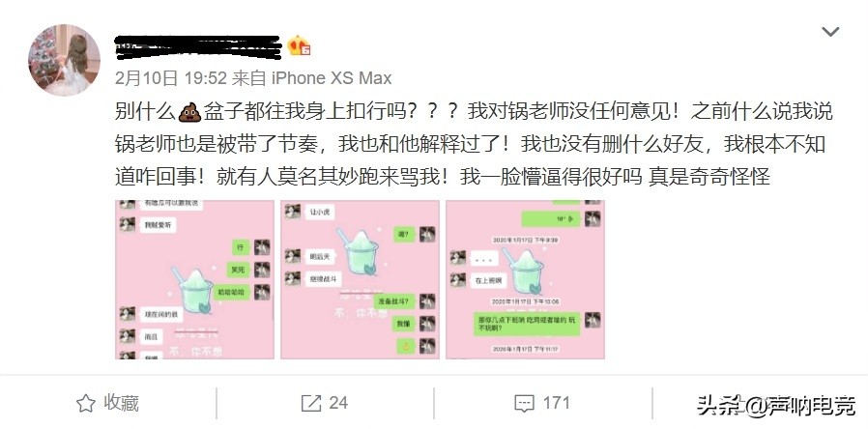Click the comment bubble icon

pyautogui.click(x=524, y=403)
